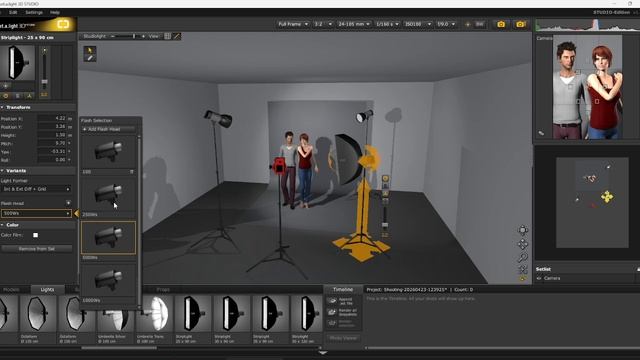
Task: Adjust the yellow stand height slider in viewport
Action: tap(385, 225)
